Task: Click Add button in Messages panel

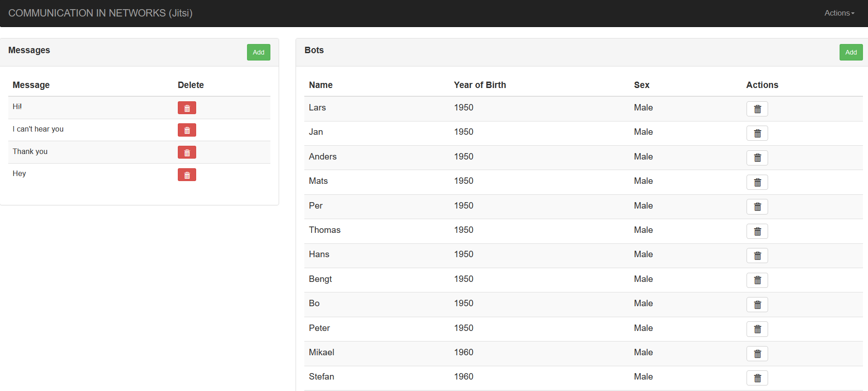Action: (x=258, y=52)
